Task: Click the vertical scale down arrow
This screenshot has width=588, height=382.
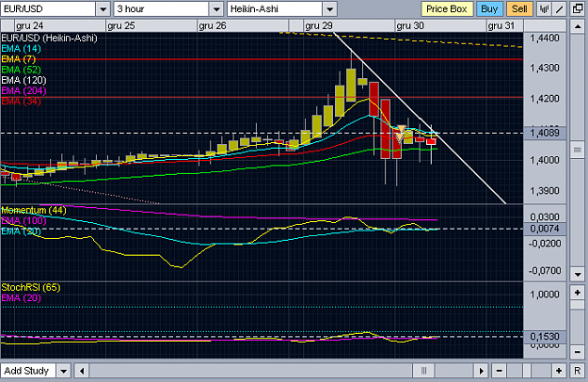Action: coord(578,275)
